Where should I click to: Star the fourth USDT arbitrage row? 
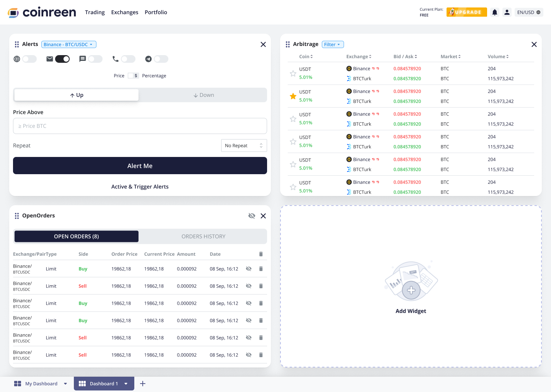[x=293, y=142]
